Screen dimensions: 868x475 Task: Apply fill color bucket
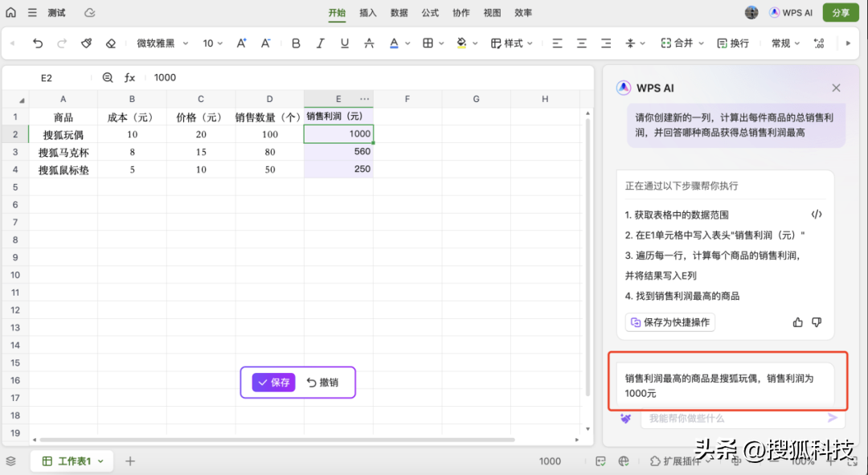[461, 43]
